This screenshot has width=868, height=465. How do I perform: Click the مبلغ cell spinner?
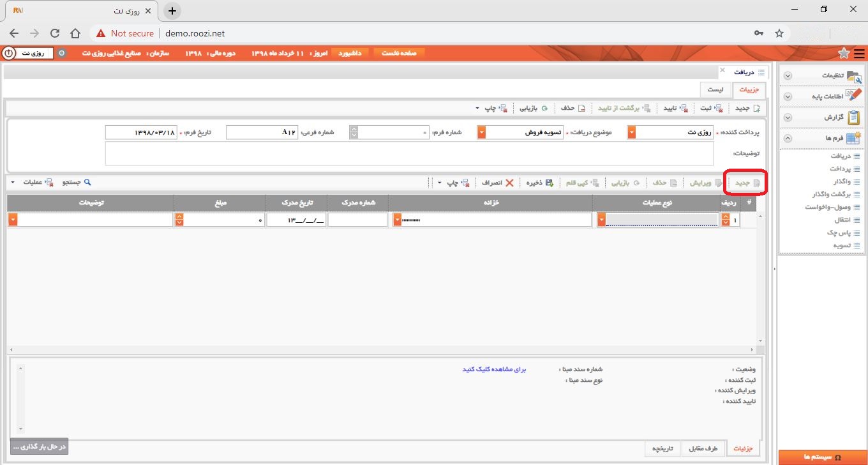179,220
